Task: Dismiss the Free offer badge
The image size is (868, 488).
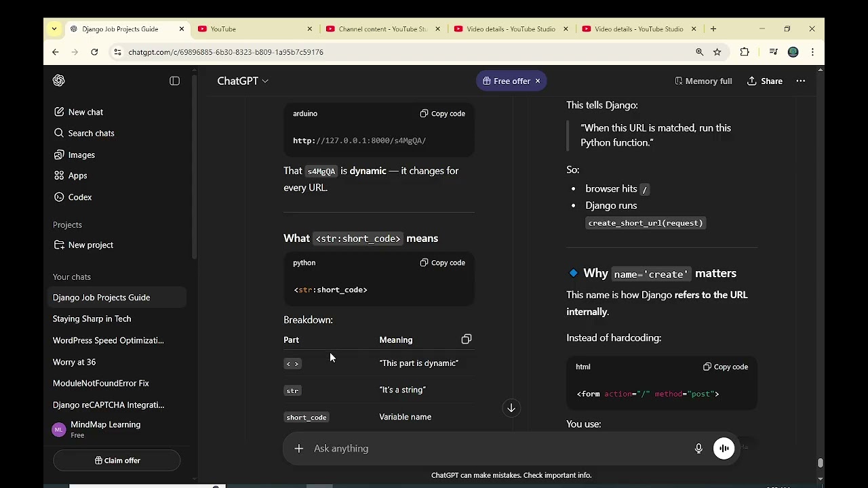Action: point(538,81)
